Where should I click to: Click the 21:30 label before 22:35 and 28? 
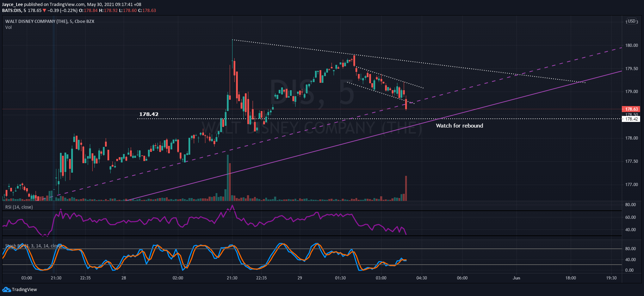[56, 278]
